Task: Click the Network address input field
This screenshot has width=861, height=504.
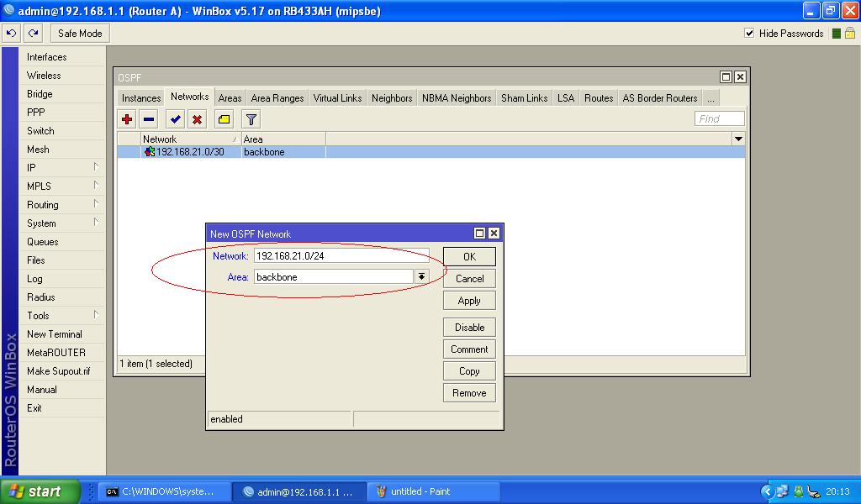Action: pos(341,255)
